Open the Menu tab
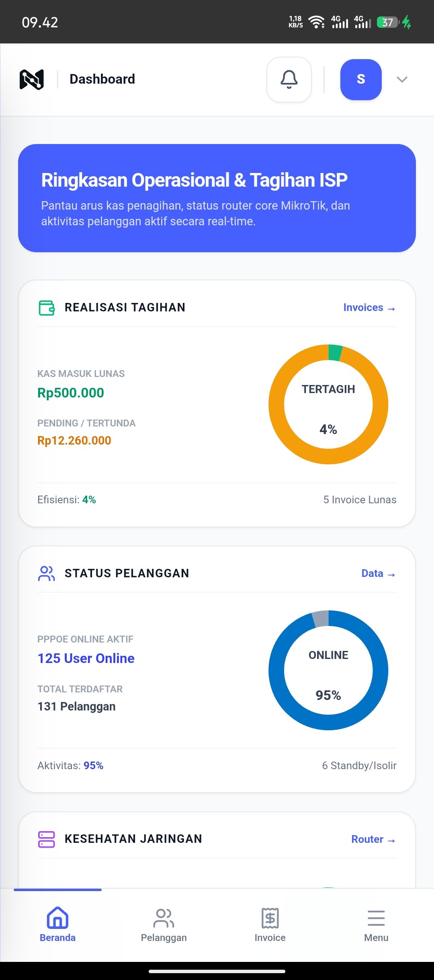434x980 pixels. point(376,924)
